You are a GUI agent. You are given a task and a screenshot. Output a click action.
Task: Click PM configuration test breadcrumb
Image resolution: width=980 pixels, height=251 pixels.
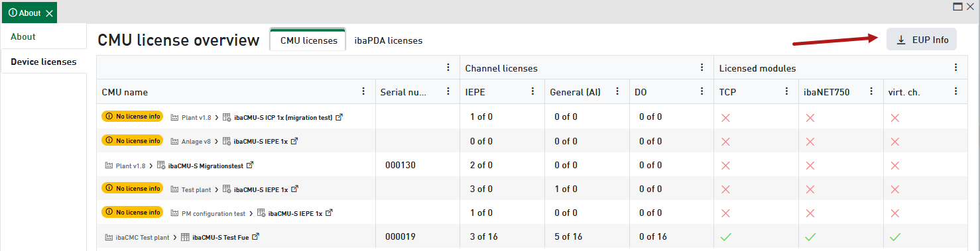click(x=214, y=213)
